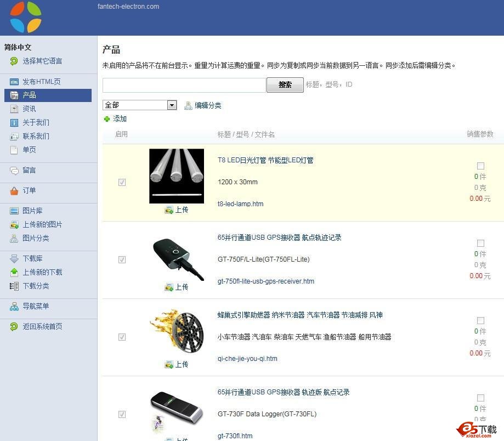
Task: Click the 发布HTML页 icon
Action: [14, 82]
